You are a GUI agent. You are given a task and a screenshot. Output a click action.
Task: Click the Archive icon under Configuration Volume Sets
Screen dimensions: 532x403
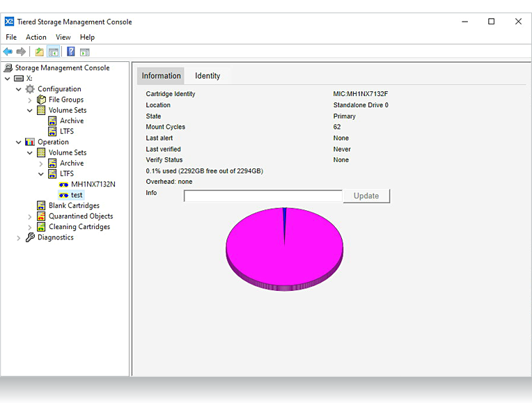[52, 121]
